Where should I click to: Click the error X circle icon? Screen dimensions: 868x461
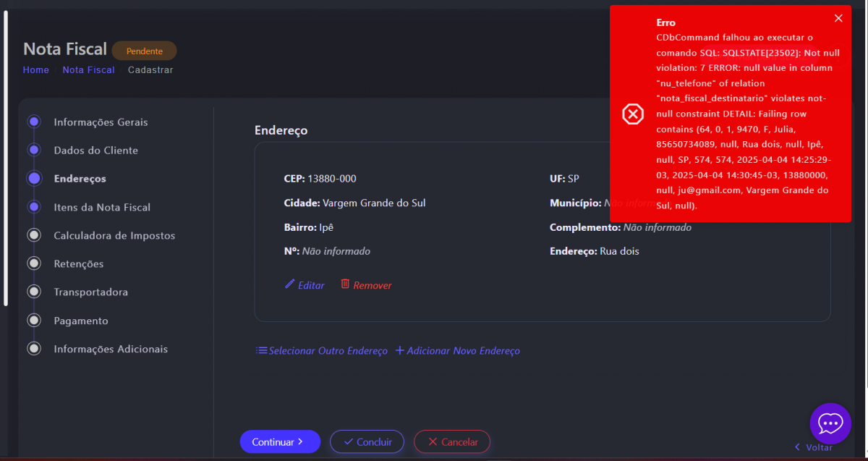[x=633, y=114]
